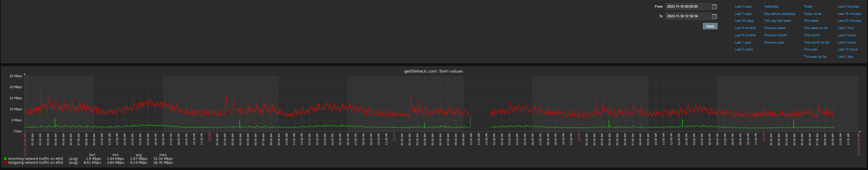Select This month range
Image resolution: width=868 pixels, height=170 pixels.
(x=812, y=35)
